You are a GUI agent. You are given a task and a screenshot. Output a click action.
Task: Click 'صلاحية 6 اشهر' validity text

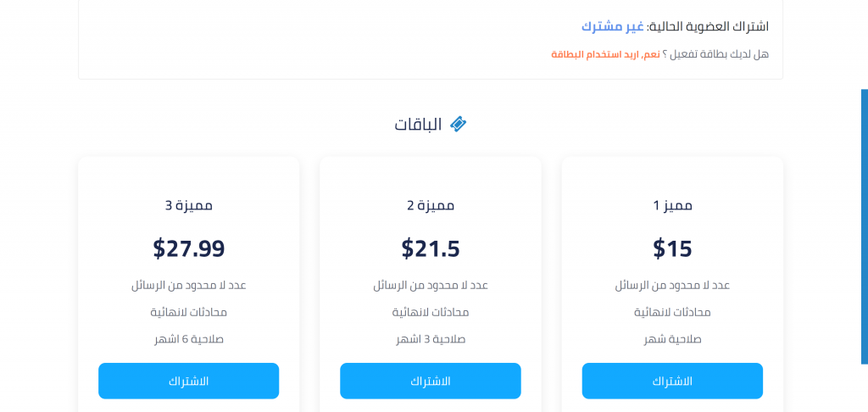189,339
